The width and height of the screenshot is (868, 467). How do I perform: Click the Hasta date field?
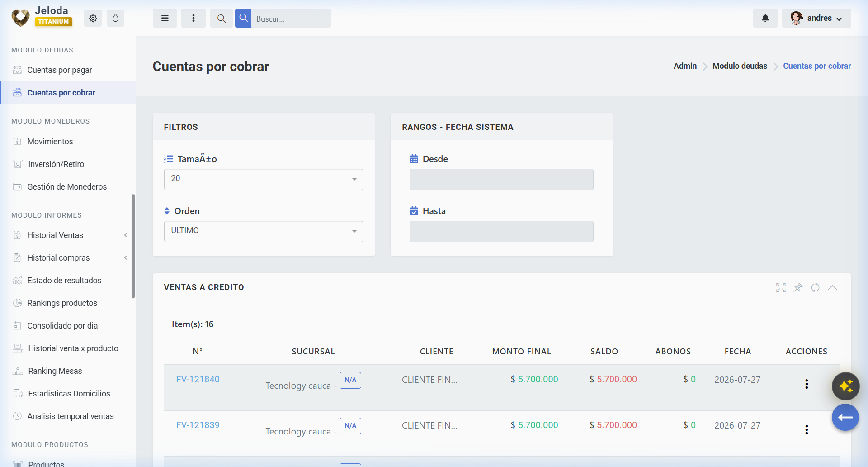click(501, 231)
